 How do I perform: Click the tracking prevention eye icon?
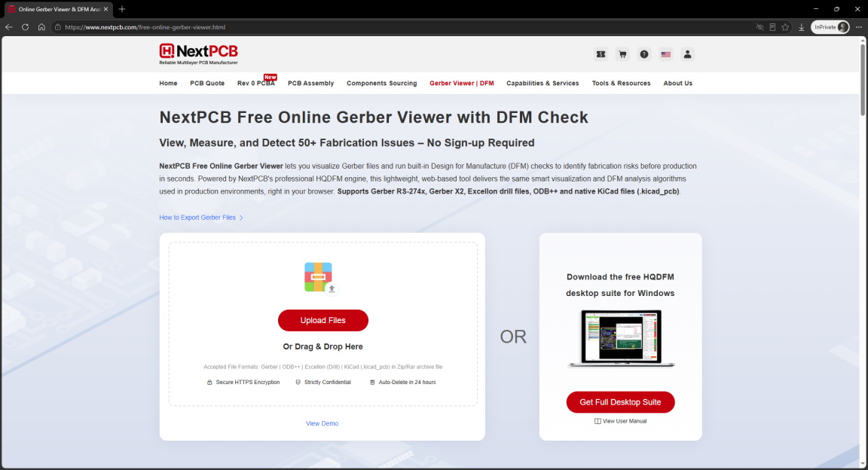point(759,27)
